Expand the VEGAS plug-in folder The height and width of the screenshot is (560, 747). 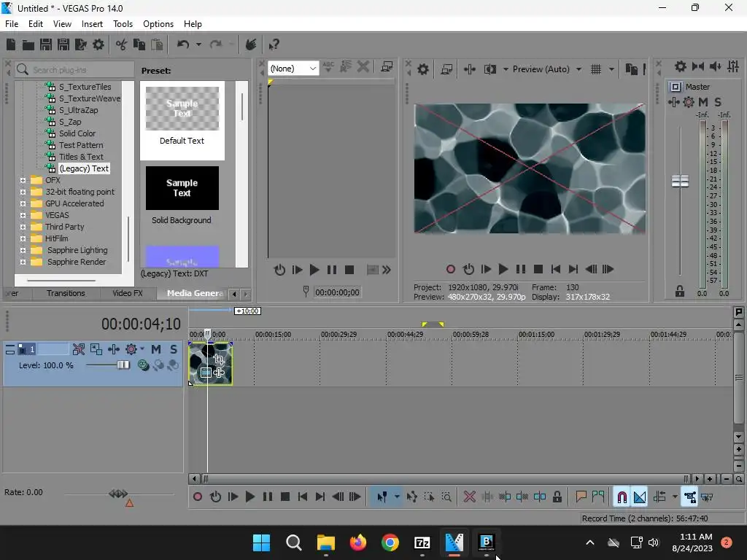23,215
